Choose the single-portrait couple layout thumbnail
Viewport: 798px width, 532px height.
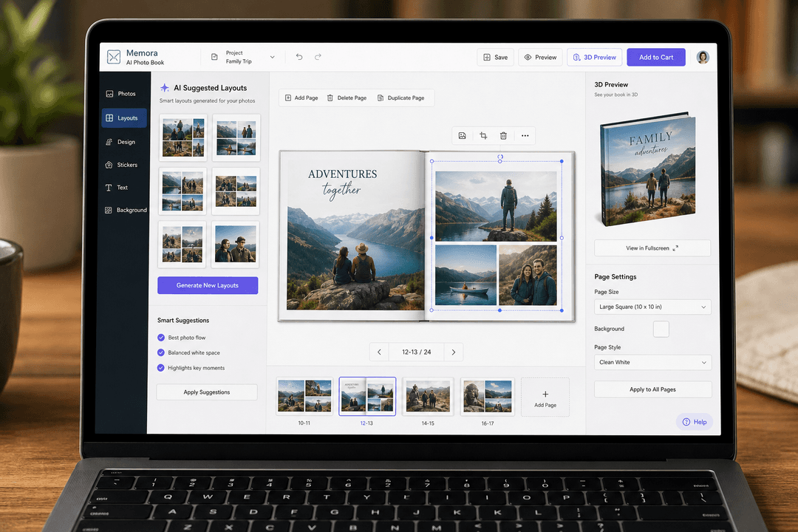click(x=235, y=245)
